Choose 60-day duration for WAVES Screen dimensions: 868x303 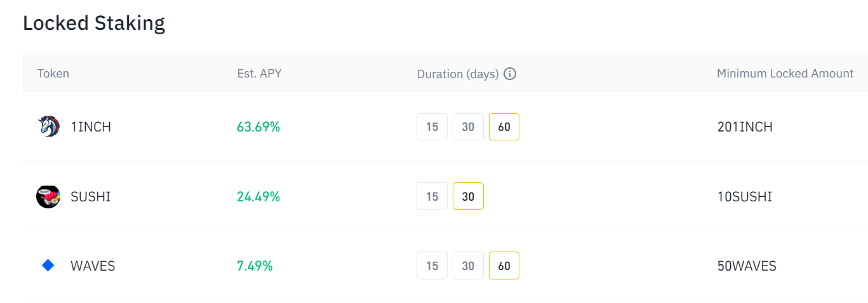click(504, 266)
